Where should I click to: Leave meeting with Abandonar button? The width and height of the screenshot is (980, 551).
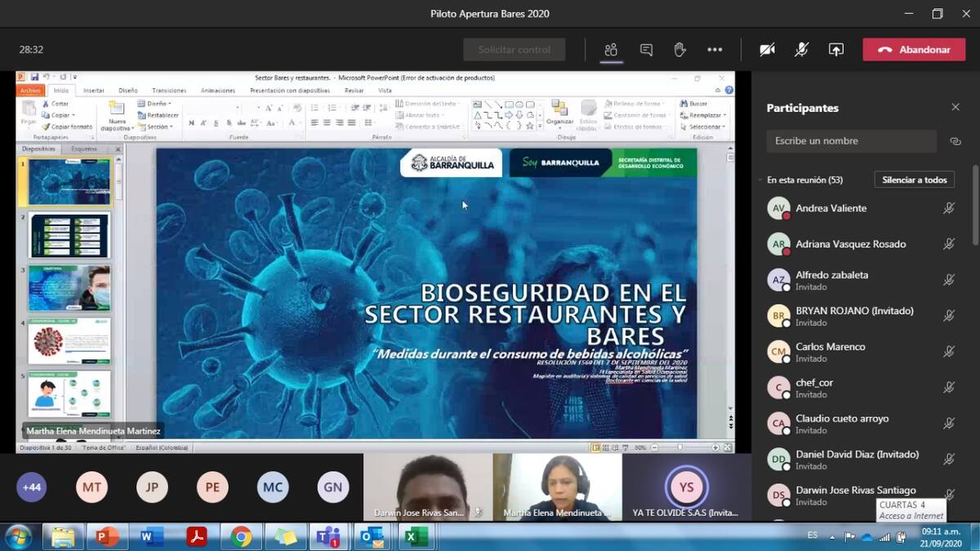pos(913,50)
